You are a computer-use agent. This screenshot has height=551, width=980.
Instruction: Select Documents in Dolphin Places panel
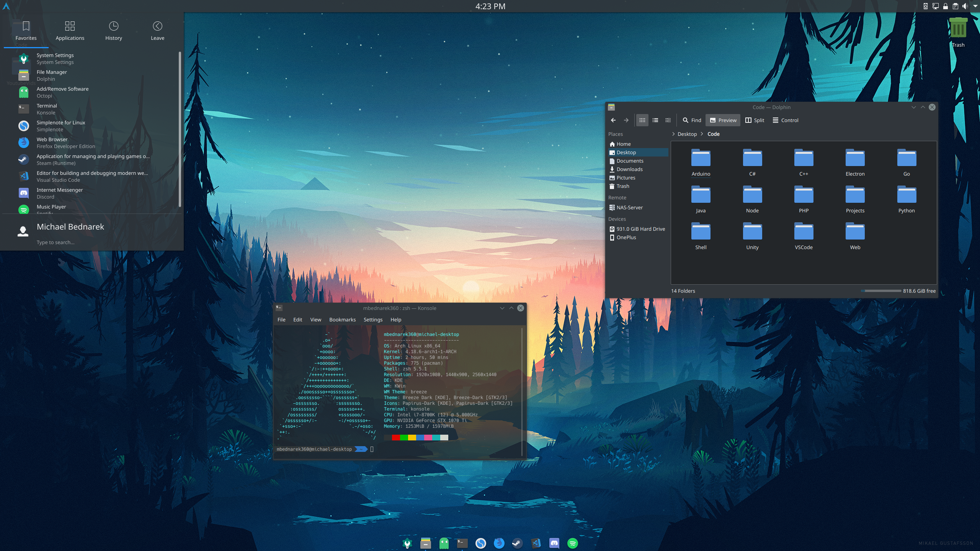(x=638, y=161)
